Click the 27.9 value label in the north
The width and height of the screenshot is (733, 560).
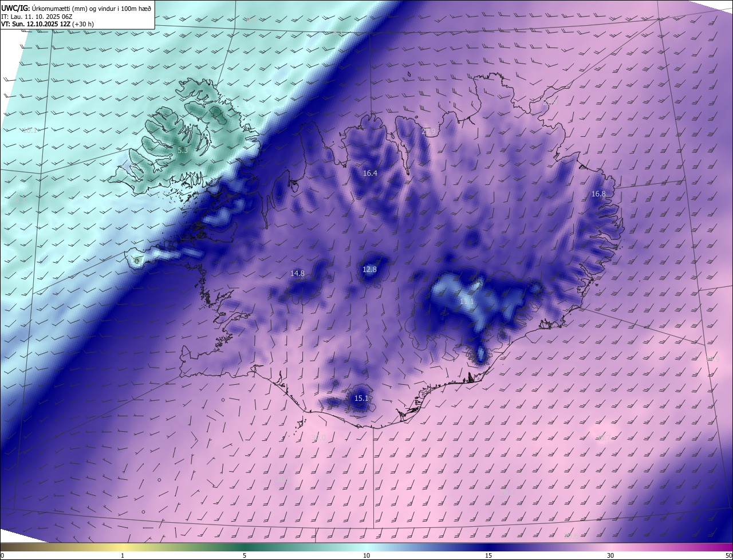(428, 132)
